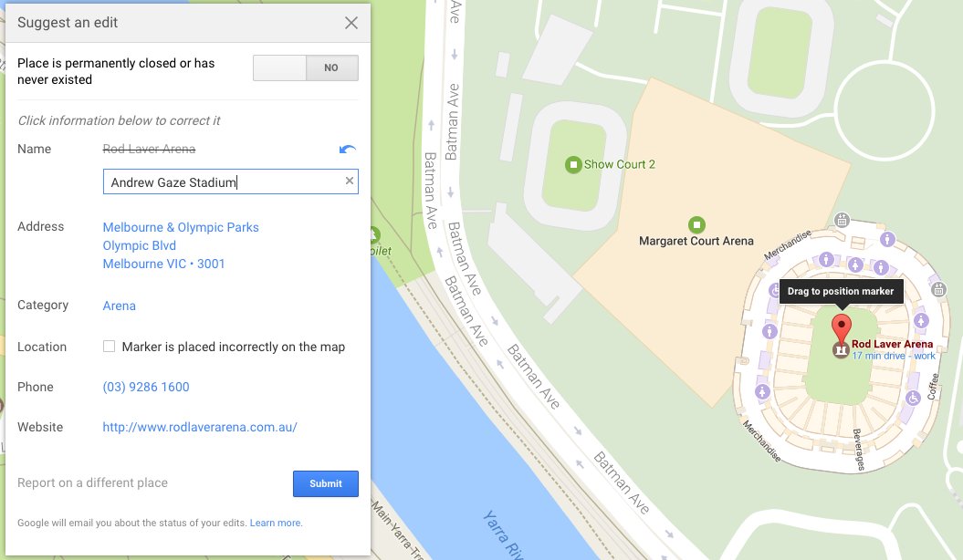Select the Show Court 2 green marker icon

tap(573, 164)
